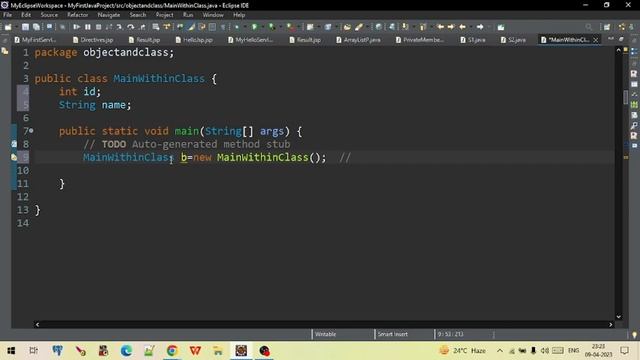Close the MainWithinClass editor tab
640x360 pixels.
coord(596,40)
